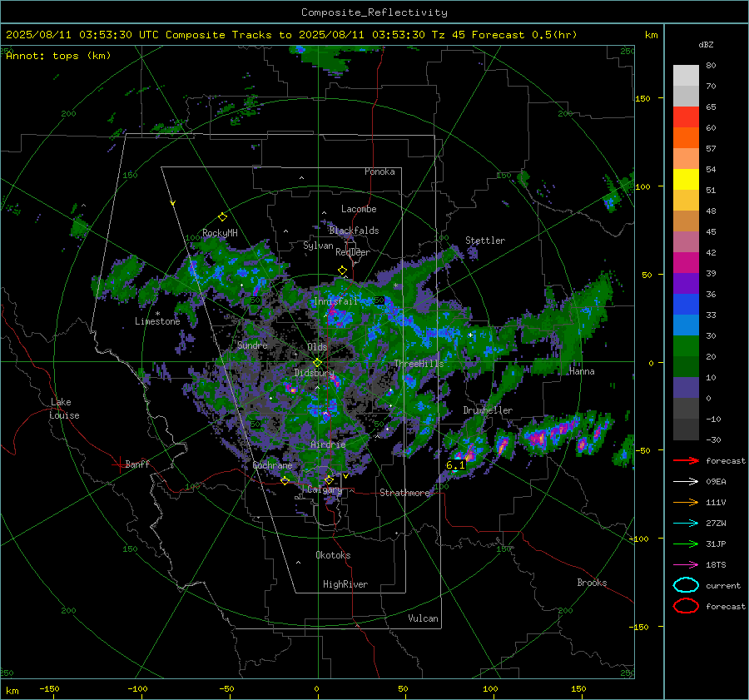This screenshot has width=749, height=700.
Task: Select the purple 36 dBZ color swatch
Action: pyautogui.click(x=686, y=284)
